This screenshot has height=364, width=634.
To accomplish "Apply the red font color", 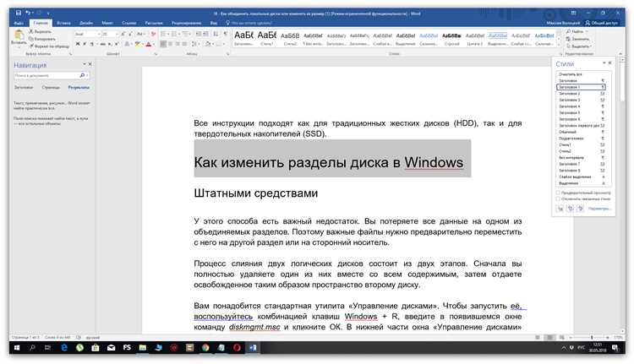I will tap(149, 44).
